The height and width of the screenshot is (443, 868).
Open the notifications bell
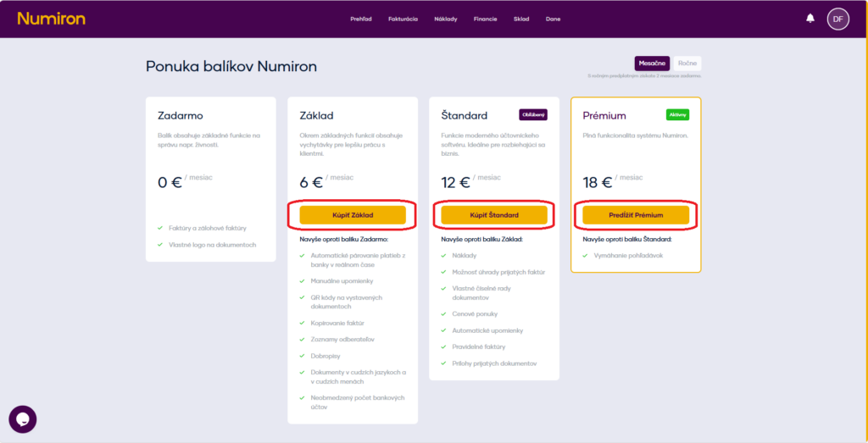point(810,18)
